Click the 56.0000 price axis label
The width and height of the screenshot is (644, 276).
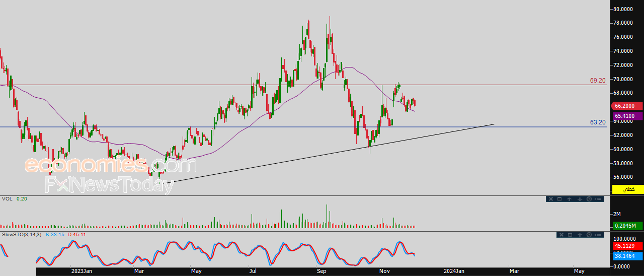pos(622,177)
